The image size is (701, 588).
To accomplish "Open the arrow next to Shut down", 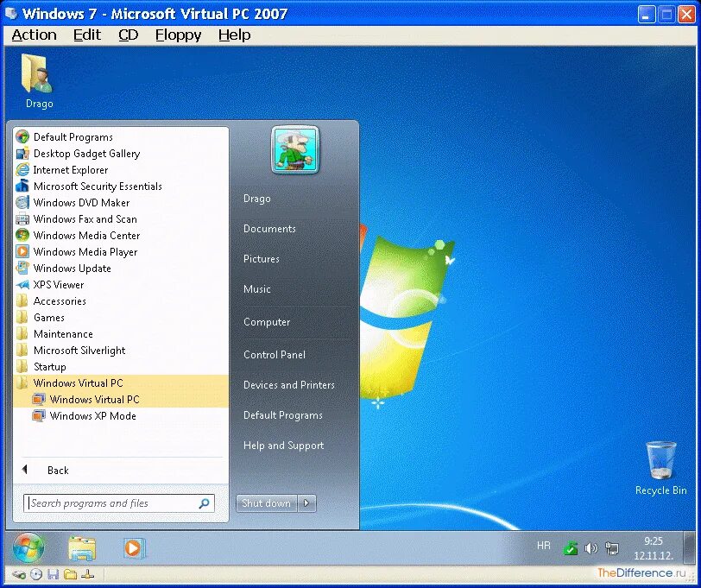I will [306, 503].
